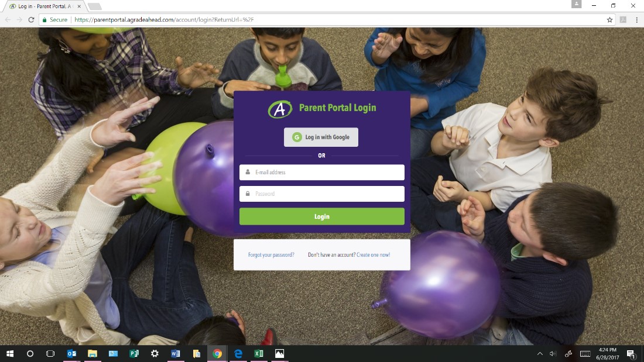Go forward in browser history
This screenshot has width=644, height=362.
tap(19, 19)
